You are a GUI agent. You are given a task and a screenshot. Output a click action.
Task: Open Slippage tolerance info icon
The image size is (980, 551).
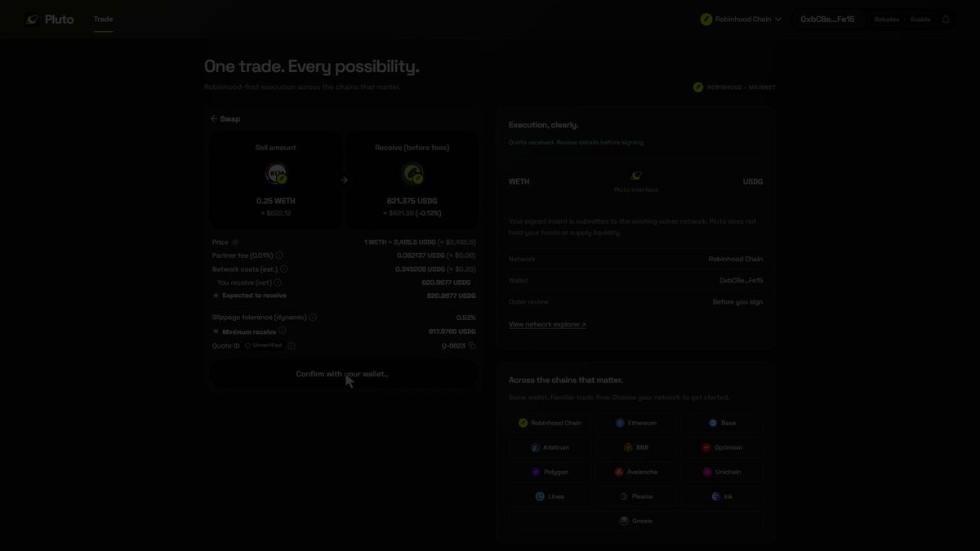point(313,318)
